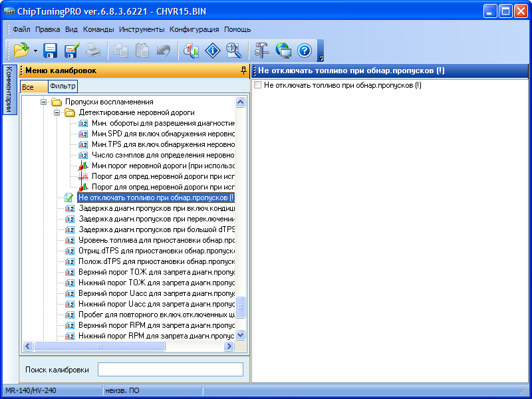Image resolution: width=532 pixels, height=399 pixels.
Task: Click the 'Поиск калибровки' search field
Action: (x=170, y=370)
